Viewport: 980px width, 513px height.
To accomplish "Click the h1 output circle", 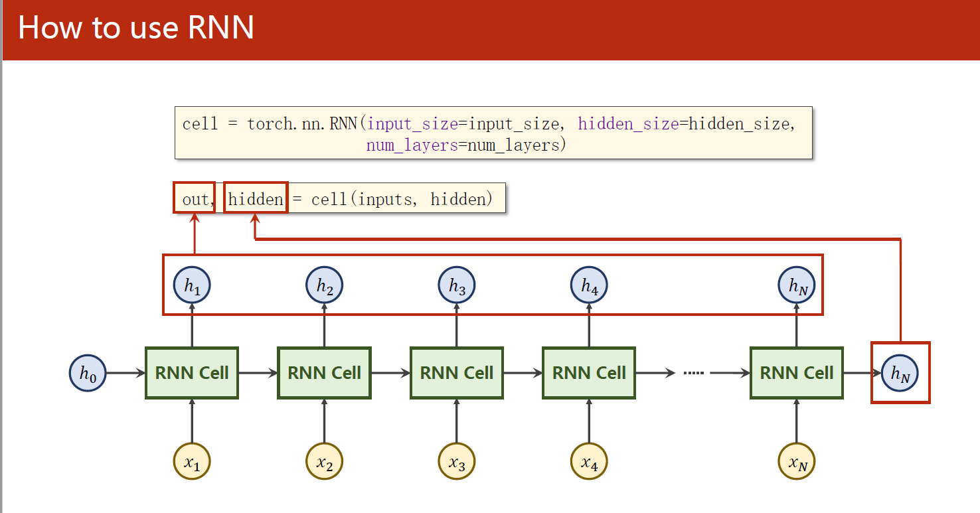I will pos(192,286).
